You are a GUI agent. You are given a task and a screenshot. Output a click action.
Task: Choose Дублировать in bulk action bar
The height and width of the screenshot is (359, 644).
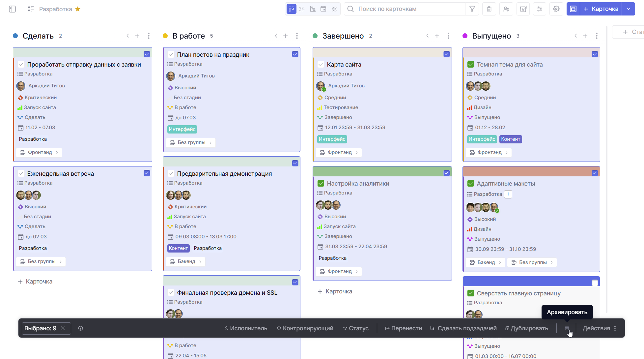526,328
